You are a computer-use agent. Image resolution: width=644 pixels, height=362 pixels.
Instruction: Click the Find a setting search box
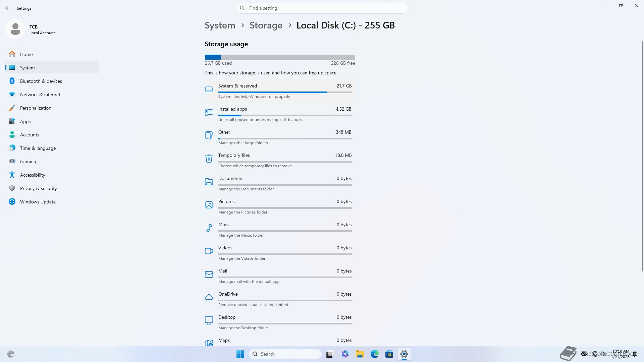tap(322, 8)
